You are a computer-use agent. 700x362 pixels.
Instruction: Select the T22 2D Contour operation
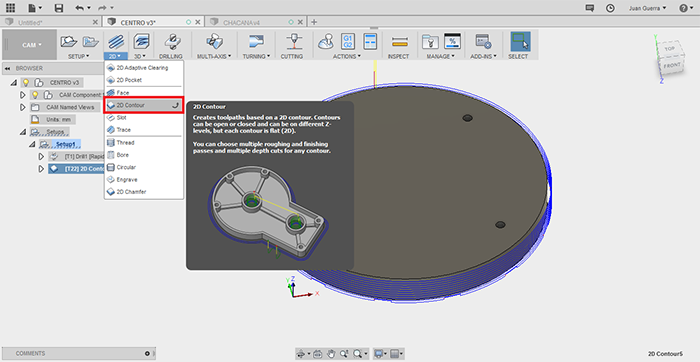(x=76, y=169)
